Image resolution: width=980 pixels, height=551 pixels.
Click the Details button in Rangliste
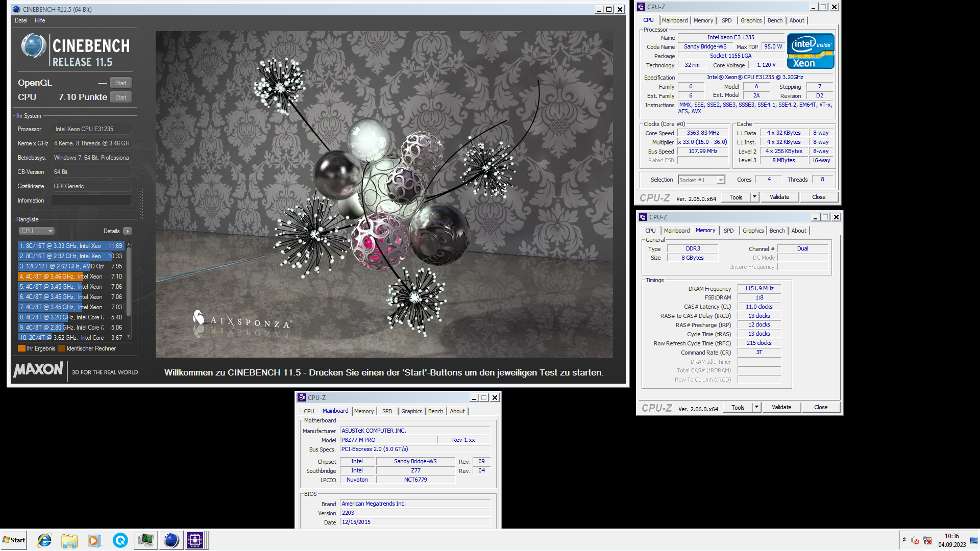click(111, 231)
